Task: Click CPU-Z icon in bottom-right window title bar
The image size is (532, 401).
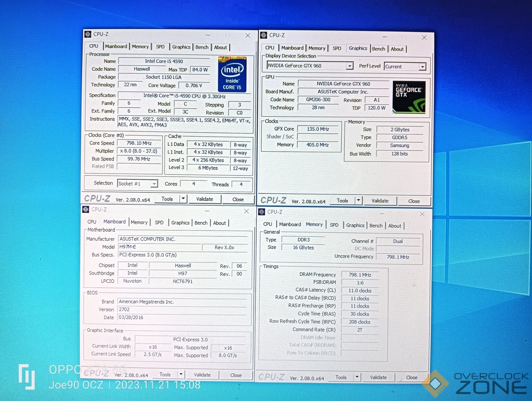Action: (x=262, y=212)
